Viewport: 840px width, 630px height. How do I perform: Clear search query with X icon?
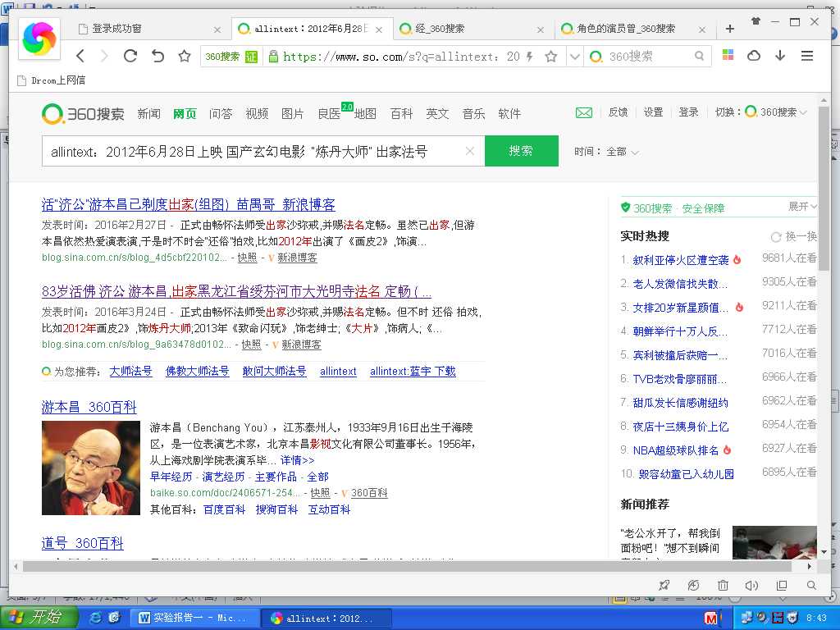tap(470, 152)
